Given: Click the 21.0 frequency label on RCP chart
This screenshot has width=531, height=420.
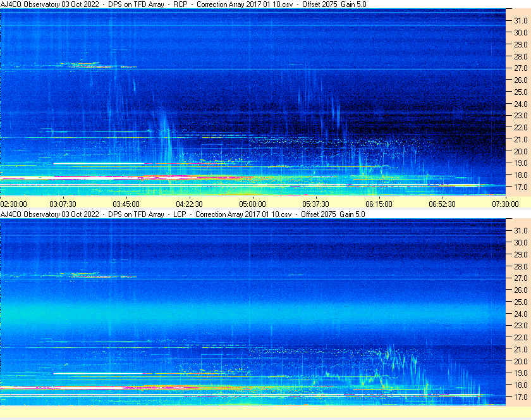Looking at the screenshot, I should pos(521,139).
